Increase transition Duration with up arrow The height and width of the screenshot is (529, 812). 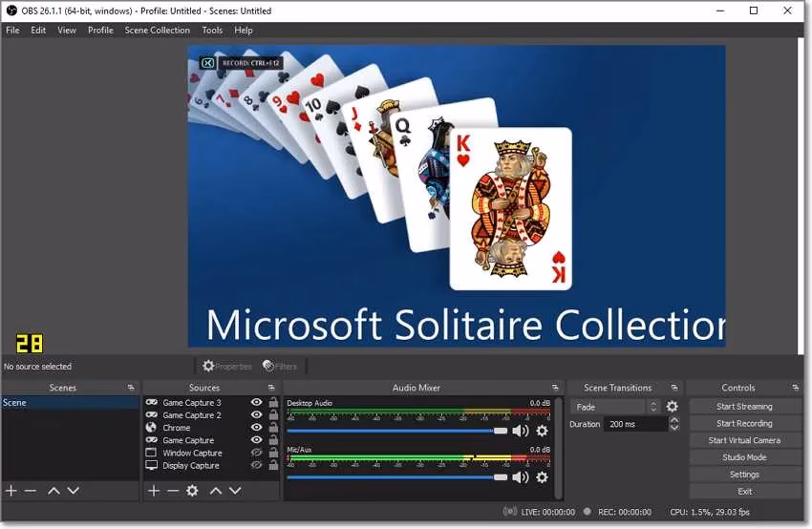pyautogui.click(x=674, y=420)
